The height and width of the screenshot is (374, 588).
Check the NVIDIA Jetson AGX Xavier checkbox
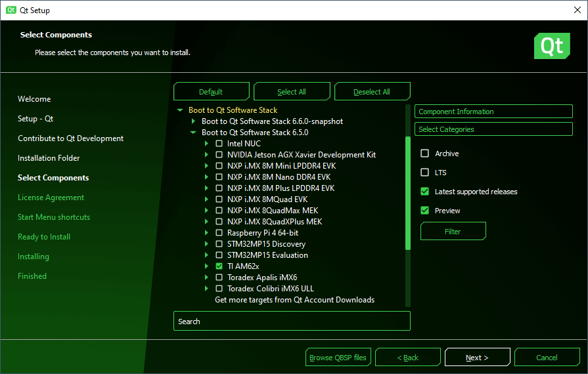pyautogui.click(x=219, y=155)
